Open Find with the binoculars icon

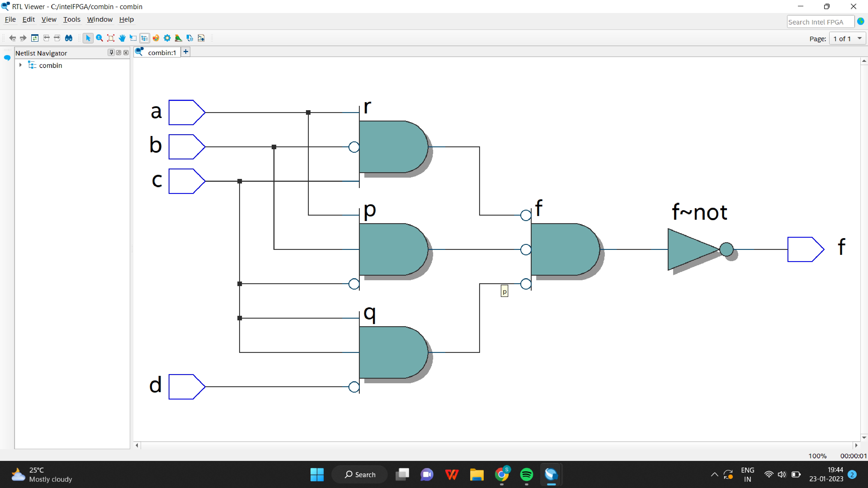point(69,38)
